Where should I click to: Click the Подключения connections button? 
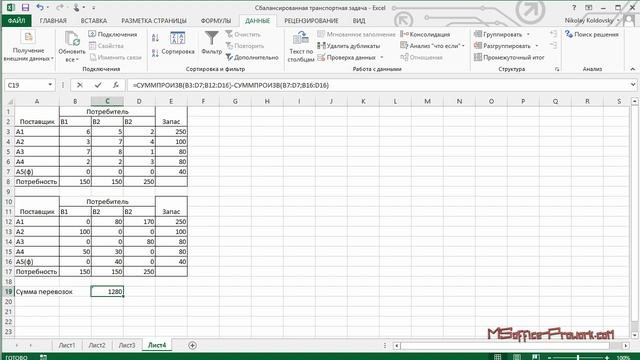(x=113, y=34)
